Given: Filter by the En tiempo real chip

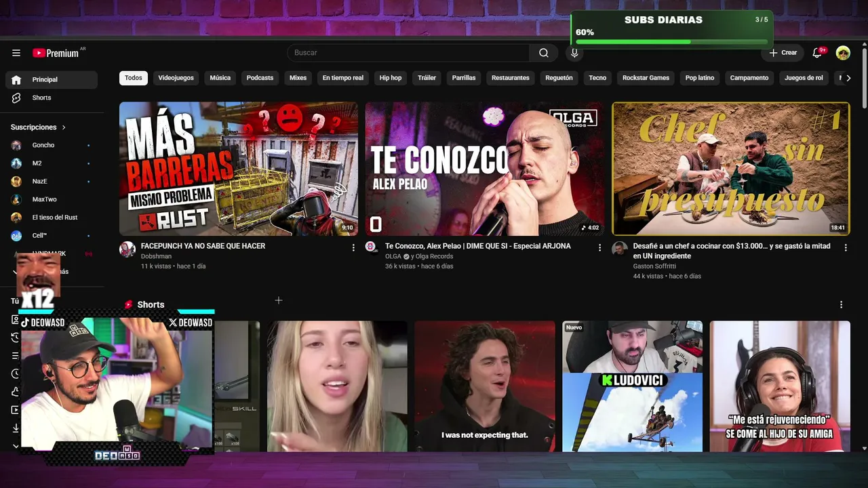Looking at the screenshot, I should click(x=343, y=78).
